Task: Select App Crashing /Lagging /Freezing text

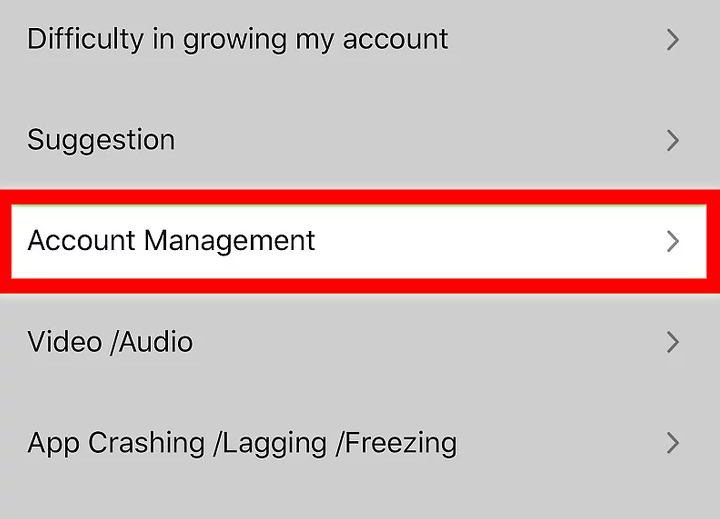Action: point(242,442)
